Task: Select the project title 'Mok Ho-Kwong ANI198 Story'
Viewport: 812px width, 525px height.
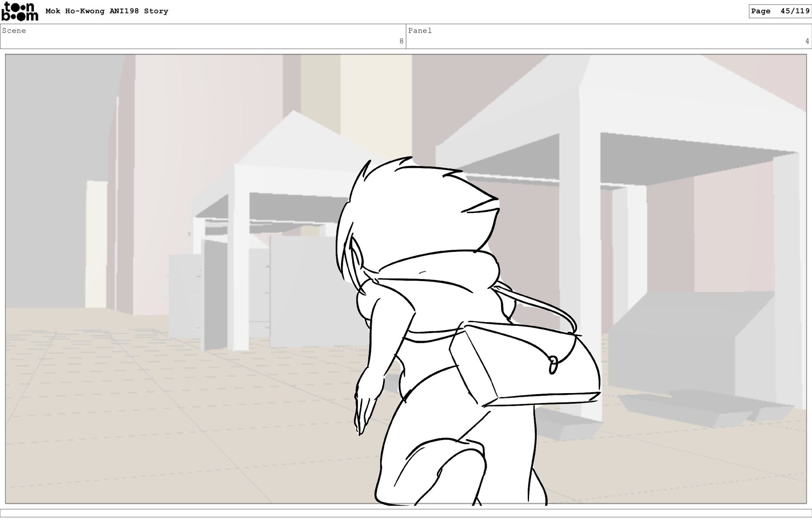Action: point(107,11)
